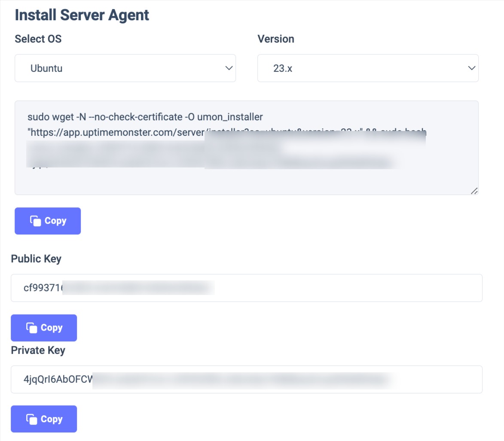Open the Select OS dropdown showing Ubuntu
The image size is (504, 441).
(x=125, y=68)
